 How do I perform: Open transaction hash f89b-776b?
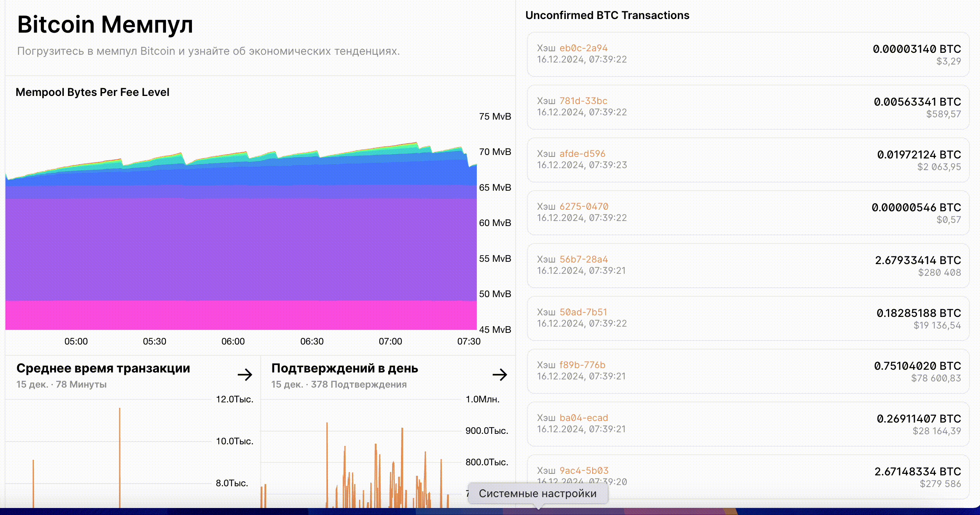click(x=582, y=365)
